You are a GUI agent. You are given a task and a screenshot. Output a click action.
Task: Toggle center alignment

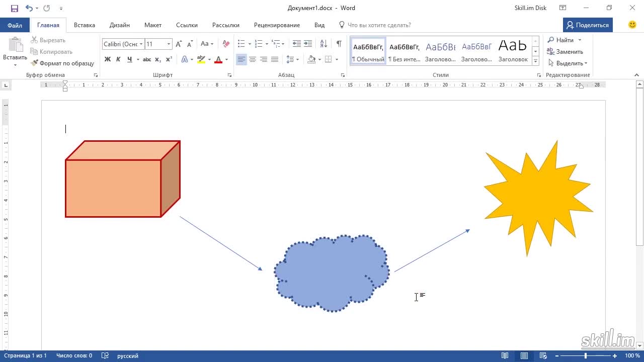(253, 59)
